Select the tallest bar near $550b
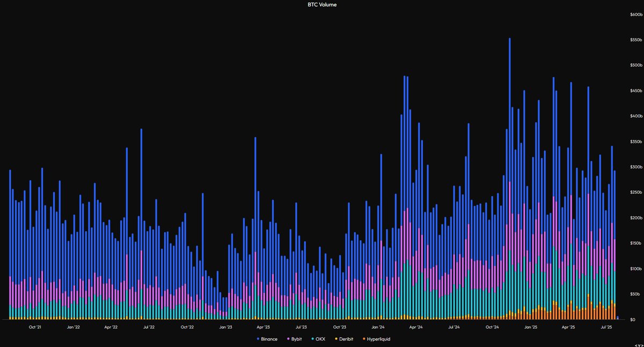Screen dimensions: 644x347 [x=509, y=179]
